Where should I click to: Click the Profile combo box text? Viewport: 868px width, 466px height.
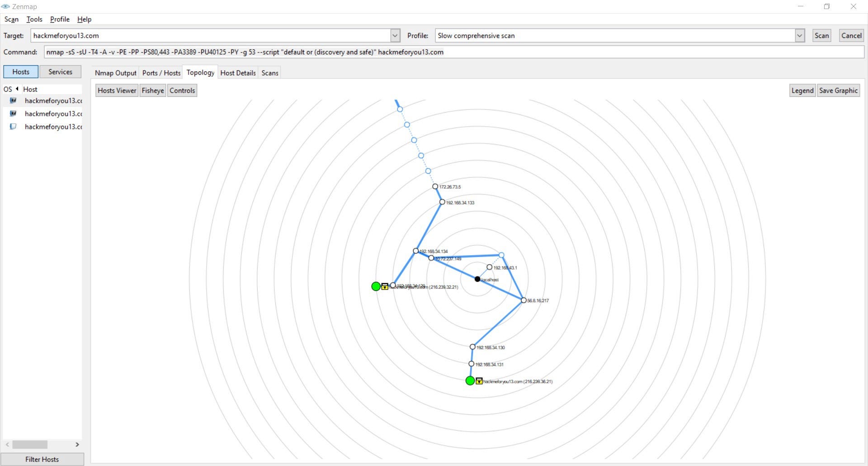(615, 35)
